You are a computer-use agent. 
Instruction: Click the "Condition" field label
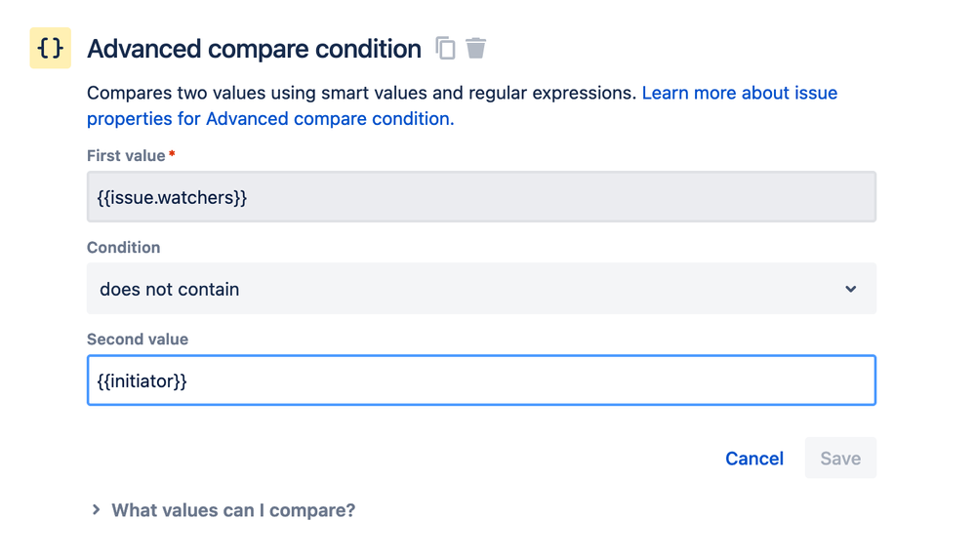[124, 248]
